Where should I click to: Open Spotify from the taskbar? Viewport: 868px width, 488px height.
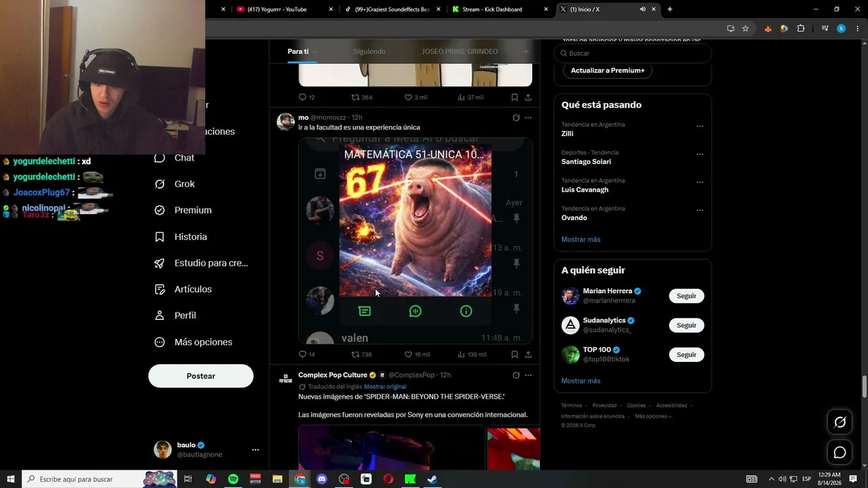click(x=233, y=479)
